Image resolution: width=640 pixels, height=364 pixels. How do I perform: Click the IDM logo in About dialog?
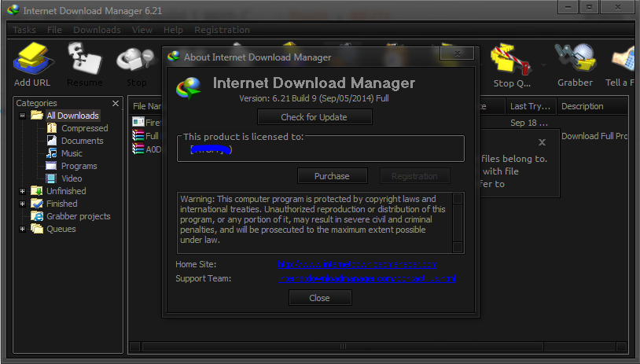click(189, 88)
